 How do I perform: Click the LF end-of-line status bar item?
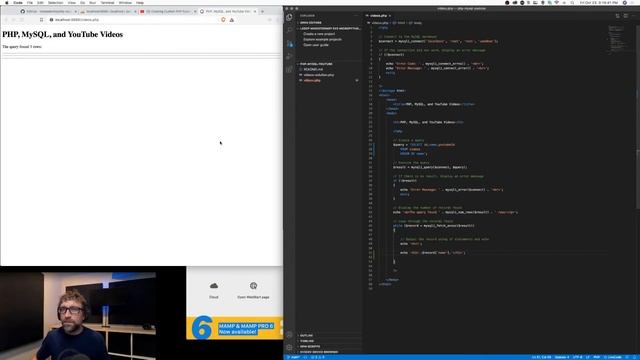coord(588,357)
